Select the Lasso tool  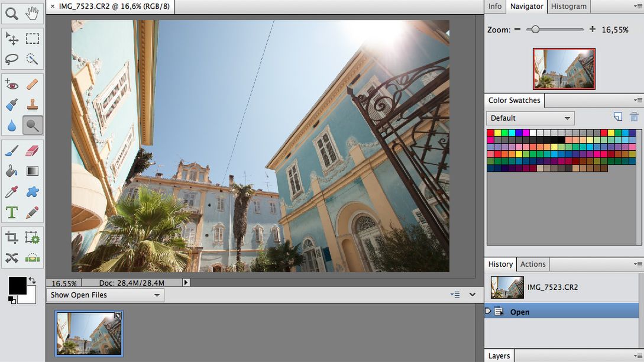click(x=12, y=59)
